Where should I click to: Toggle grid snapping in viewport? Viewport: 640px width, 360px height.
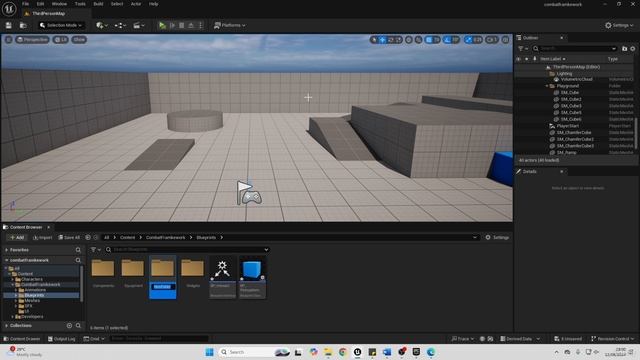click(428, 40)
